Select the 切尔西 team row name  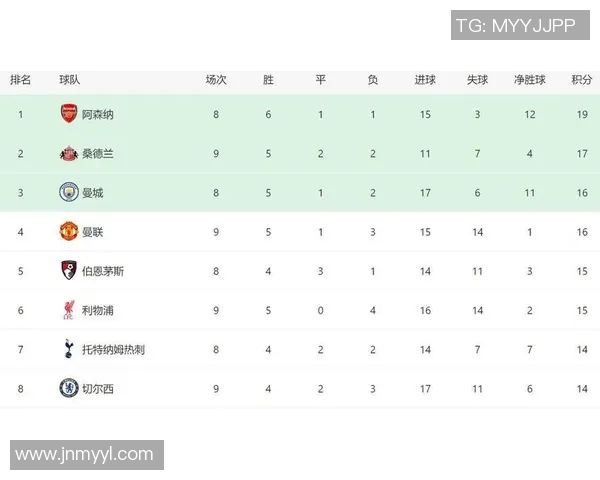coord(98,388)
